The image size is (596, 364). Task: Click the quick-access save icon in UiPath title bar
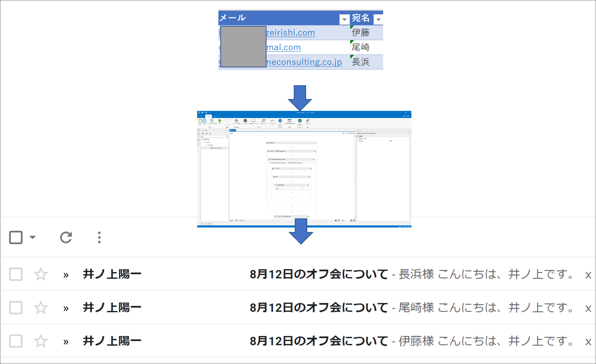coord(199,113)
